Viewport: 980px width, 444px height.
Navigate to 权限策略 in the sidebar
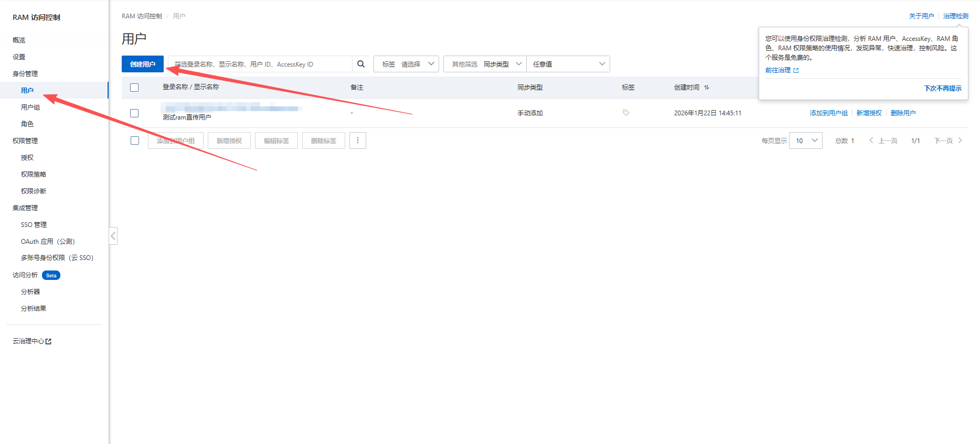pyautogui.click(x=34, y=175)
